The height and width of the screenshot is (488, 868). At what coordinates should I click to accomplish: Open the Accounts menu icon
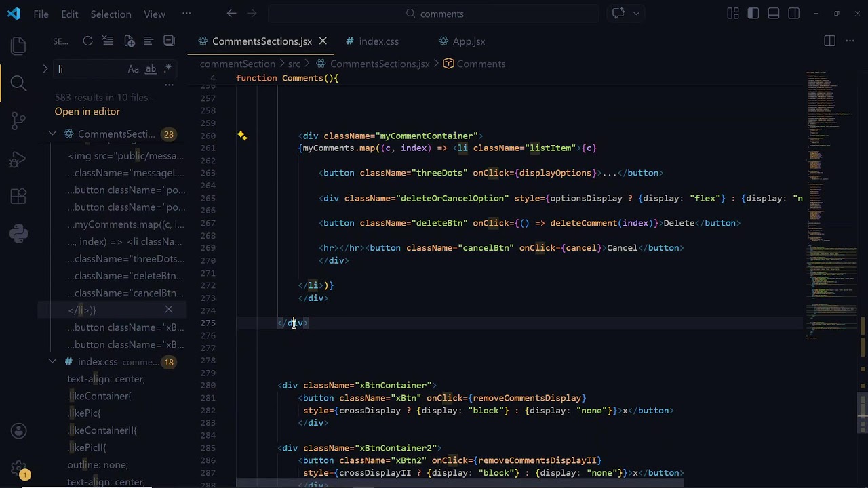coord(18,431)
